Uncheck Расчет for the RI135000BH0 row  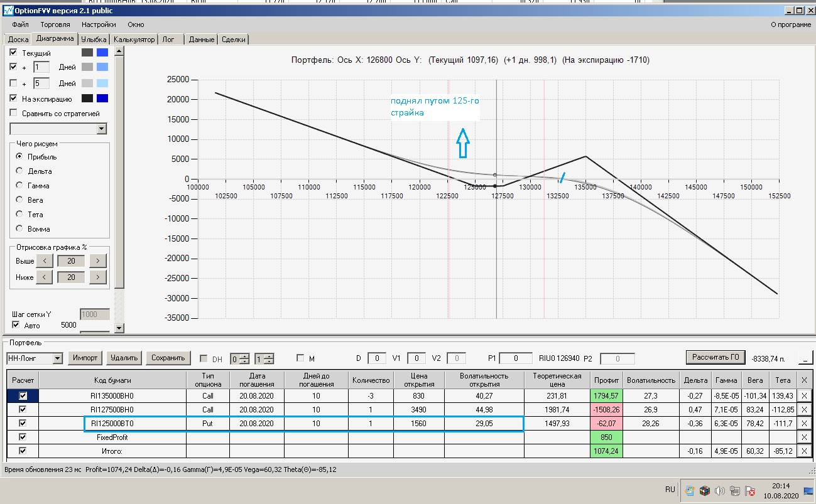pos(23,396)
